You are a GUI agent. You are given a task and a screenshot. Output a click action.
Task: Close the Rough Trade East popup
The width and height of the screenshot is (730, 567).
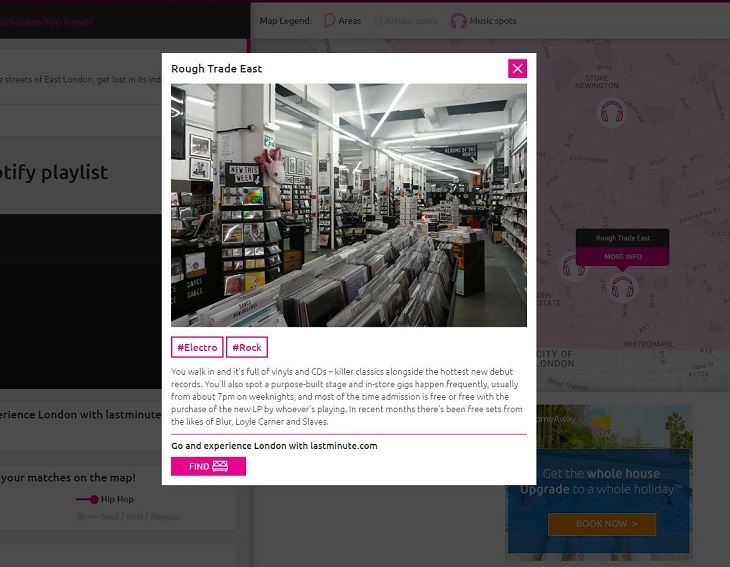517,68
